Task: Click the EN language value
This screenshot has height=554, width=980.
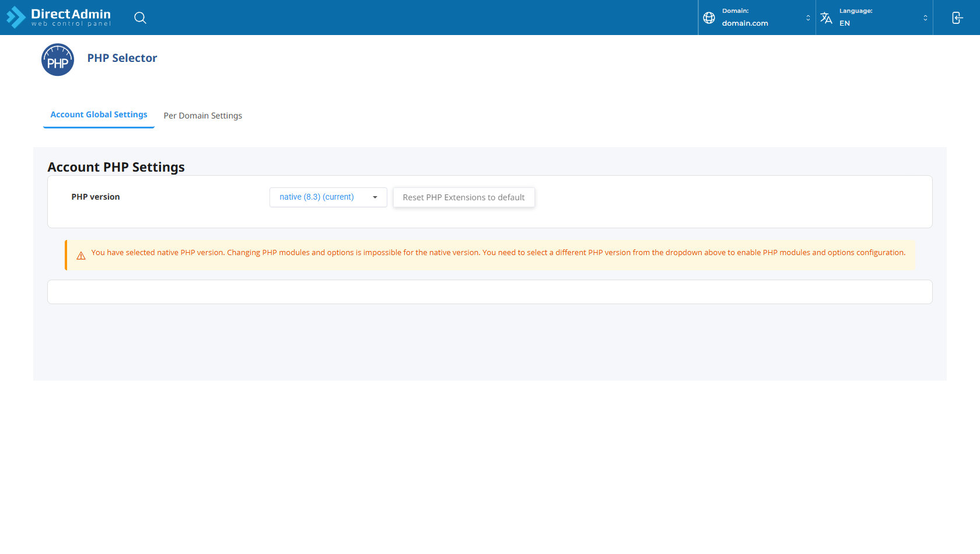Action: pyautogui.click(x=845, y=23)
